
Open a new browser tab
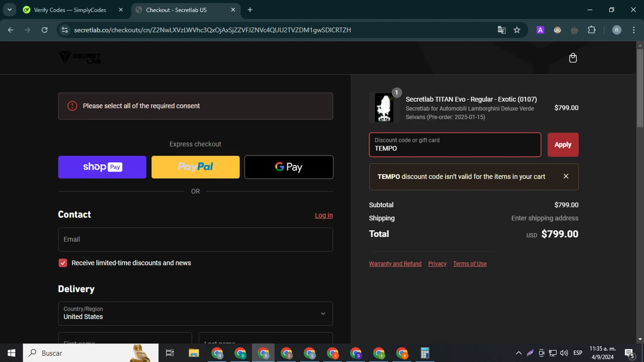[x=250, y=10]
